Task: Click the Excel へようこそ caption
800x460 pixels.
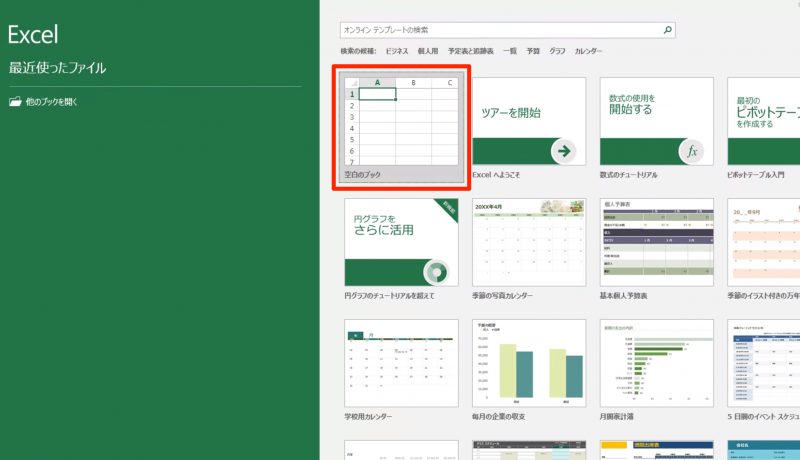Action: coord(496,175)
